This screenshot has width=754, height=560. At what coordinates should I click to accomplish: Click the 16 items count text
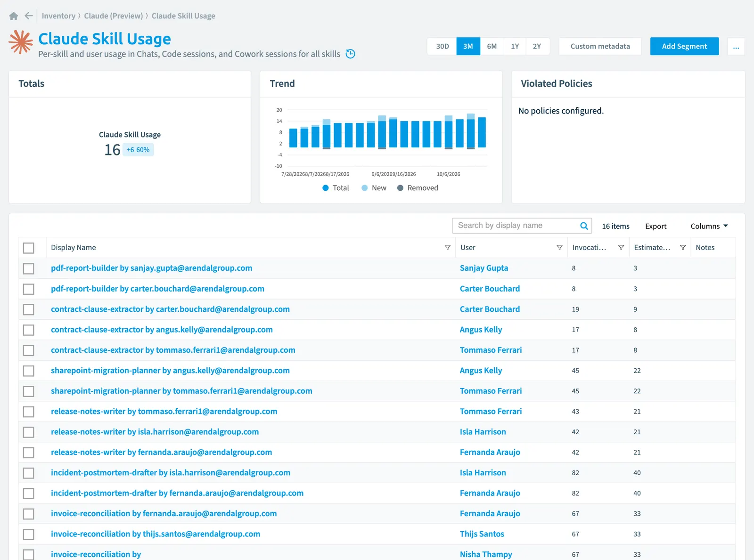615,226
